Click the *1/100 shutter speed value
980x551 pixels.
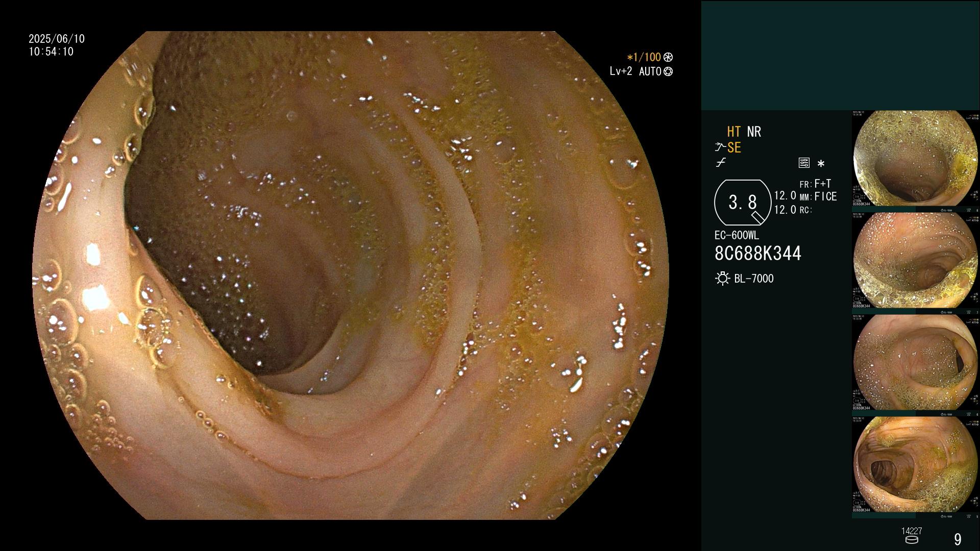644,57
